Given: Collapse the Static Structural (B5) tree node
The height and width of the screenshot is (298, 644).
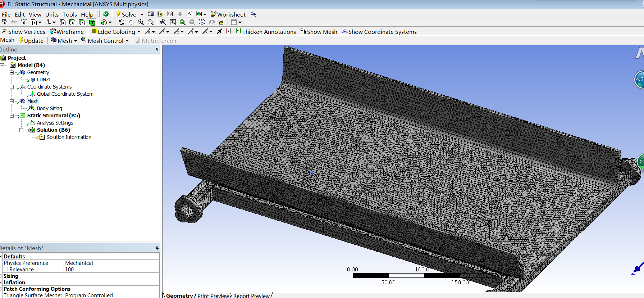Looking at the screenshot, I should click(12, 116).
